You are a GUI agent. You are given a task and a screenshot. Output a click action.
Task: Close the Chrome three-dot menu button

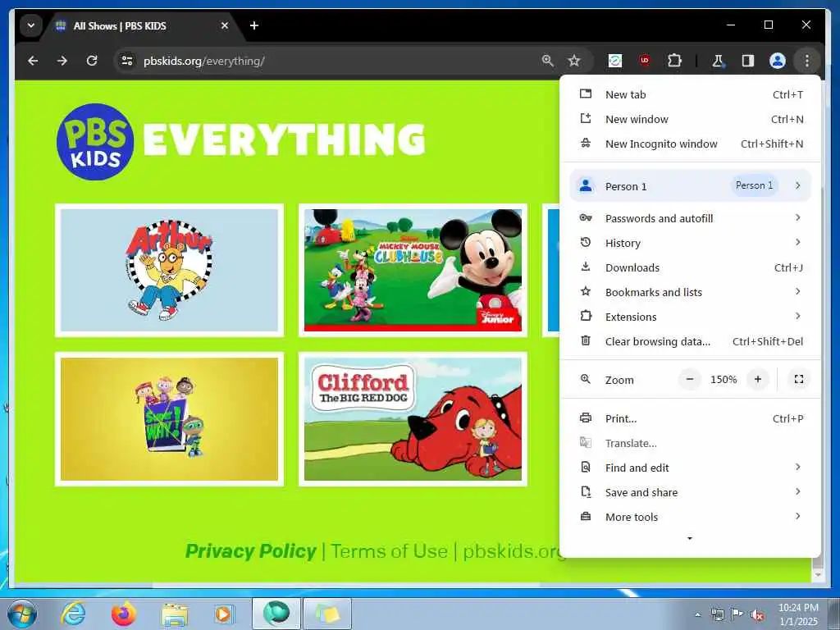[x=807, y=61]
